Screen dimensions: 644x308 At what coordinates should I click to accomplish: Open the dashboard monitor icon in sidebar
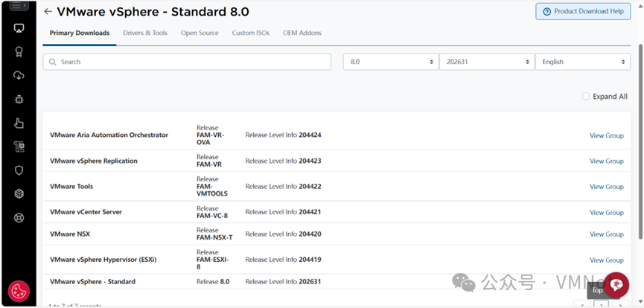(x=19, y=28)
